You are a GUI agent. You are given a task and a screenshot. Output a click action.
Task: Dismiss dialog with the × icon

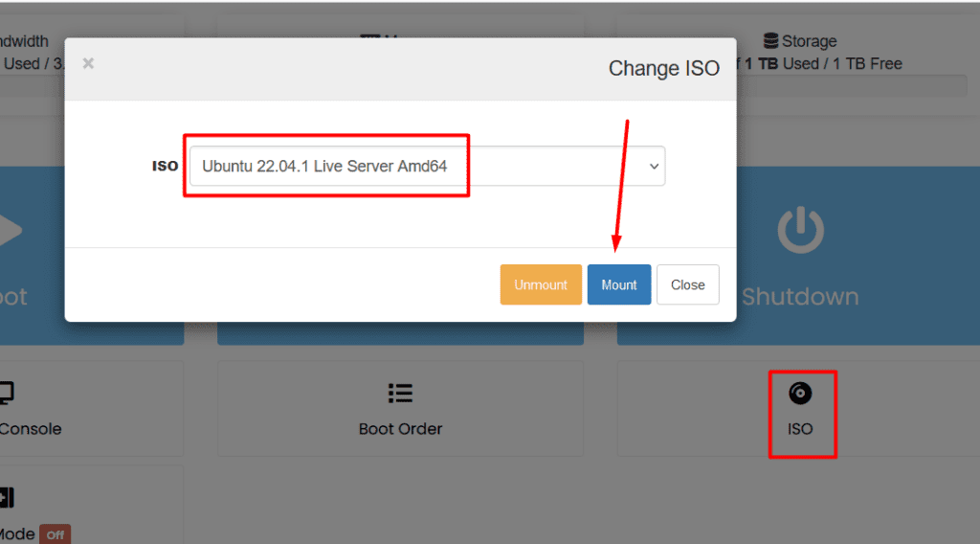88,63
